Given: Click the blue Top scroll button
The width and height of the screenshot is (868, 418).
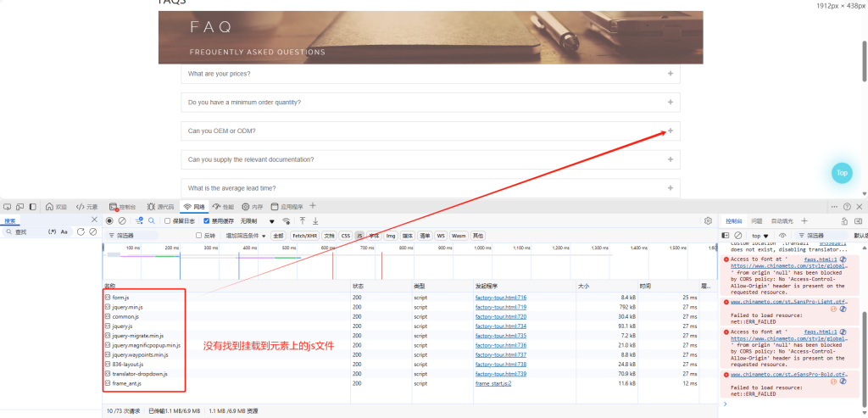Looking at the screenshot, I should pyautogui.click(x=842, y=173).
